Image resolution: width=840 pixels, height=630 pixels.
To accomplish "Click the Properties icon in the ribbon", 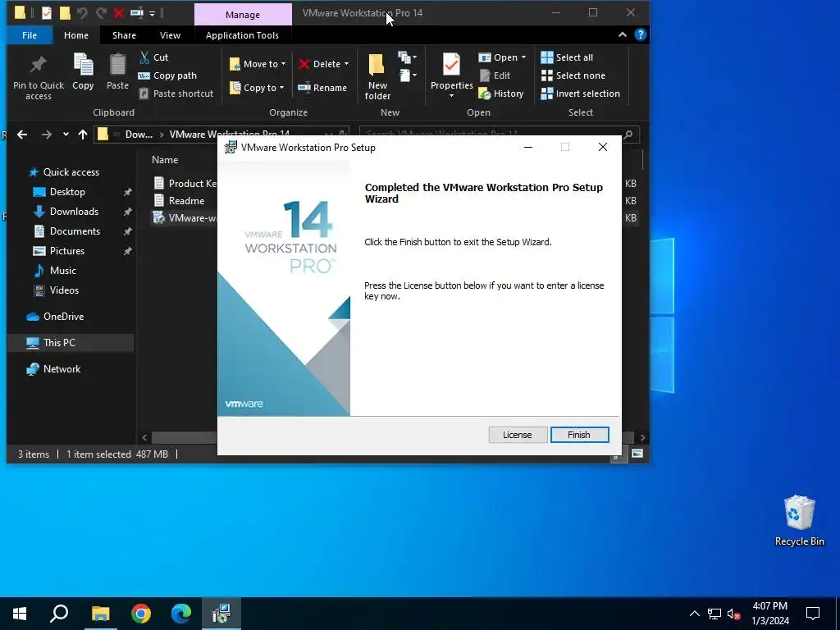I will (452, 66).
